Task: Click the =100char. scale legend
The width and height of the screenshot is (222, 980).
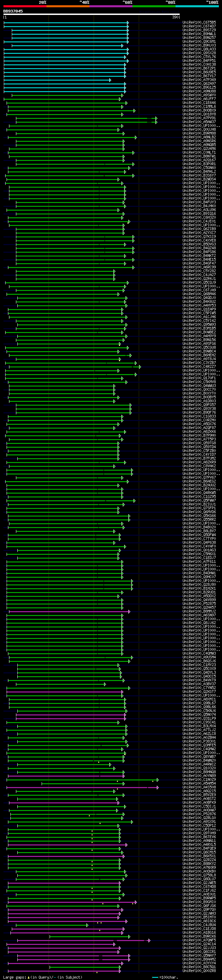Action: pos(166,977)
